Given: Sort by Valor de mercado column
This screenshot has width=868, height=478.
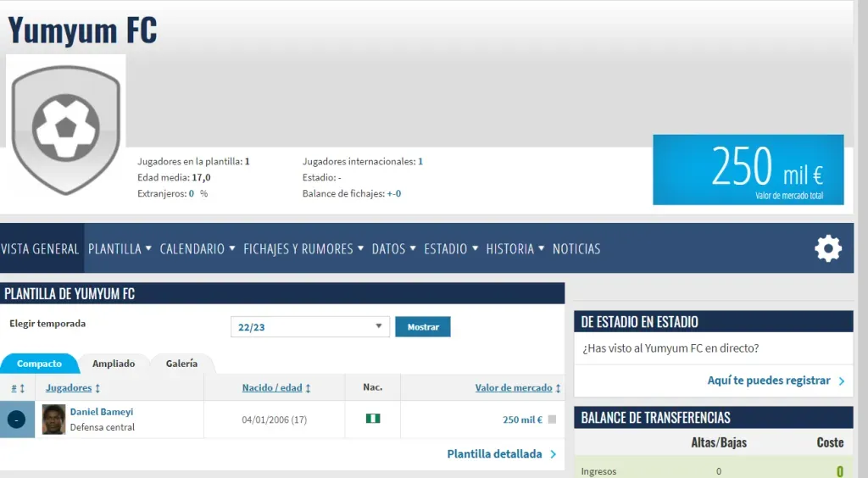Looking at the screenshot, I should [518, 388].
